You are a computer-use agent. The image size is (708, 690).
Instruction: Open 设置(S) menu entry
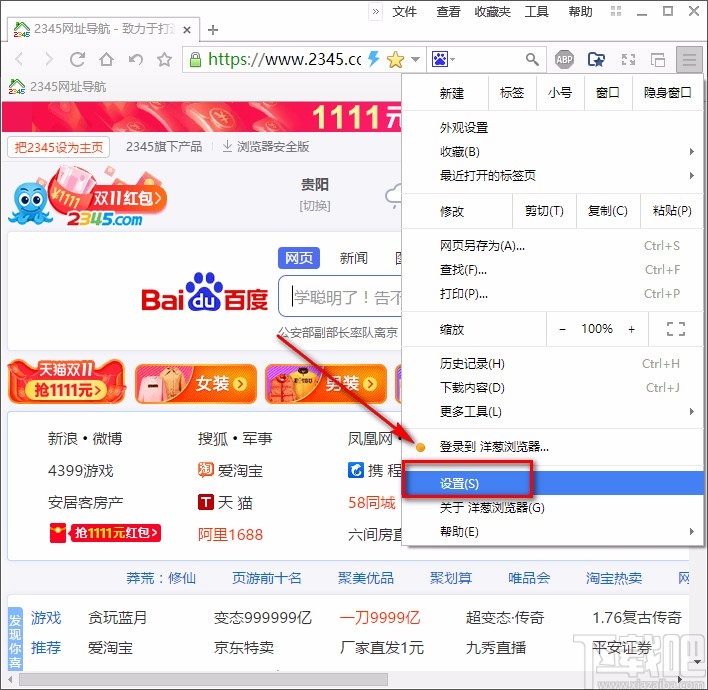[x=552, y=484]
